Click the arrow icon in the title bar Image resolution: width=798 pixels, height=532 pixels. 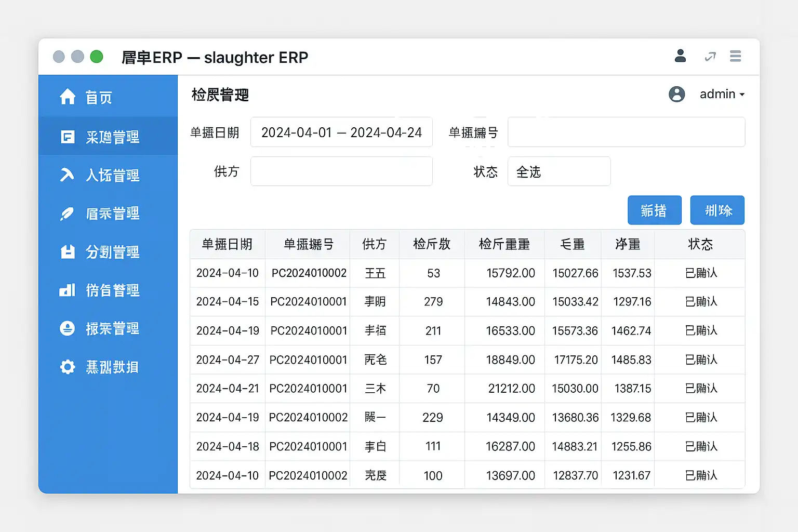pos(710,57)
